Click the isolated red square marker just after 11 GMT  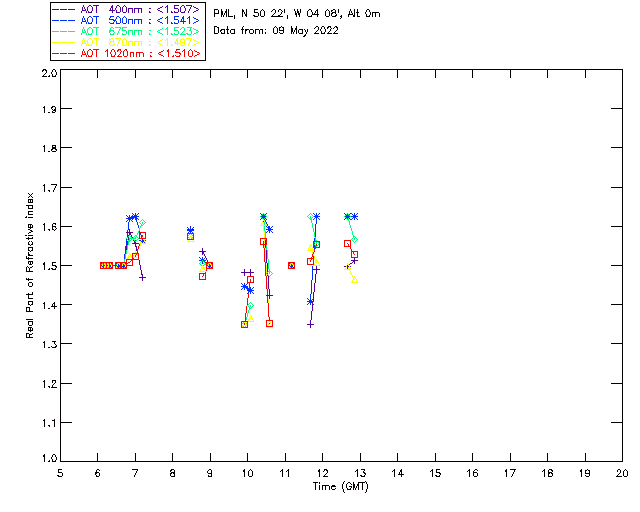coord(291,265)
